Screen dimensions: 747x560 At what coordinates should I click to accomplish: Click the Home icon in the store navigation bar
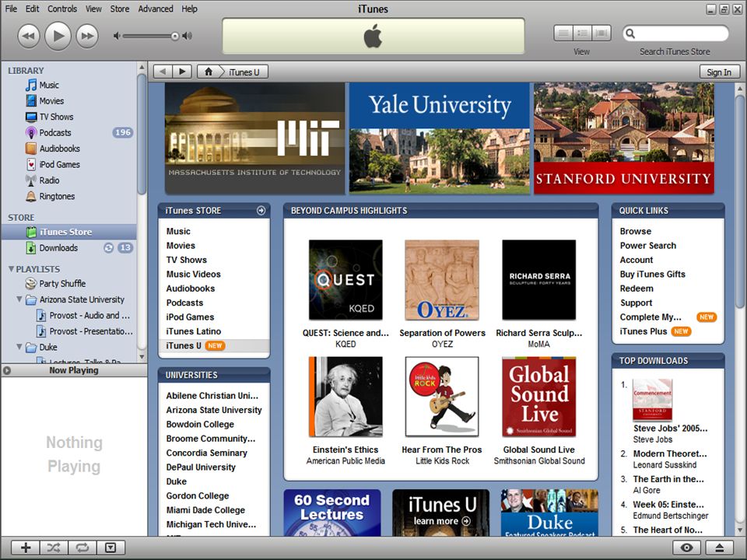coord(209,72)
